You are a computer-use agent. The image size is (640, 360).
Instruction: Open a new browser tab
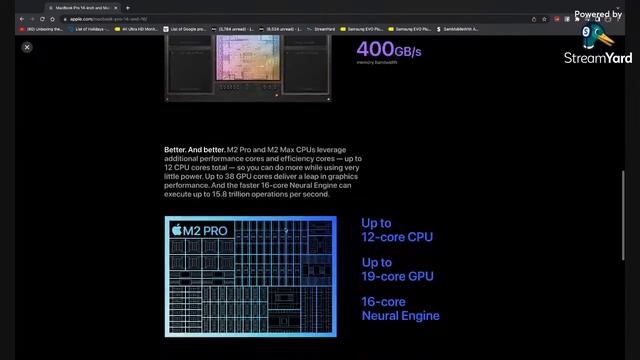[128, 8]
